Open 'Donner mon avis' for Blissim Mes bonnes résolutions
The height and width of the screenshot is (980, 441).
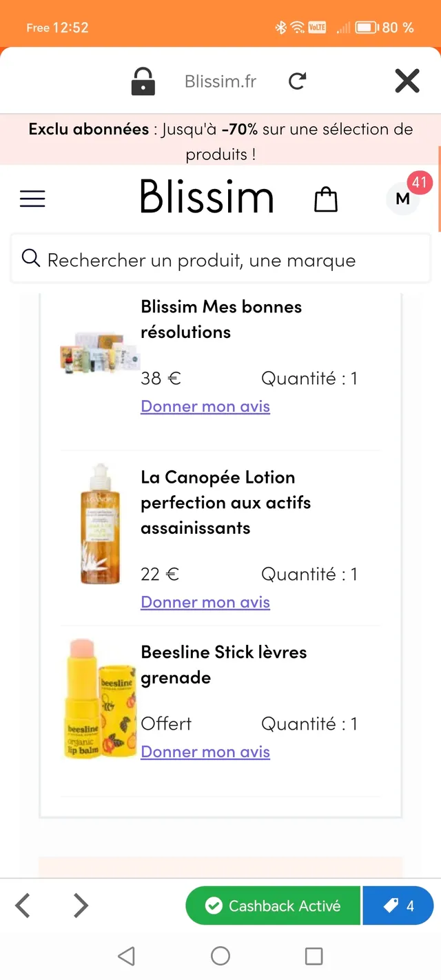click(205, 406)
